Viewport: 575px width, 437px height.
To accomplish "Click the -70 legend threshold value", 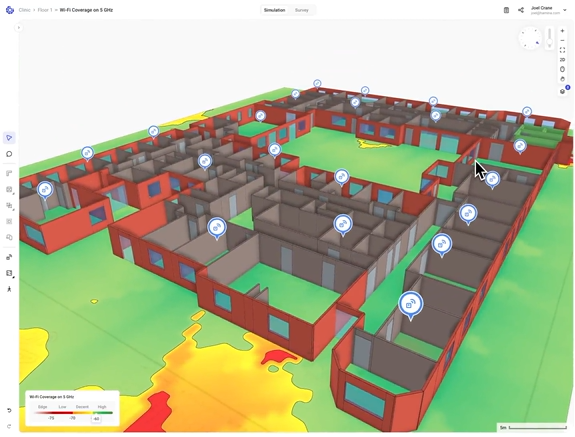I will click(73, 418).
